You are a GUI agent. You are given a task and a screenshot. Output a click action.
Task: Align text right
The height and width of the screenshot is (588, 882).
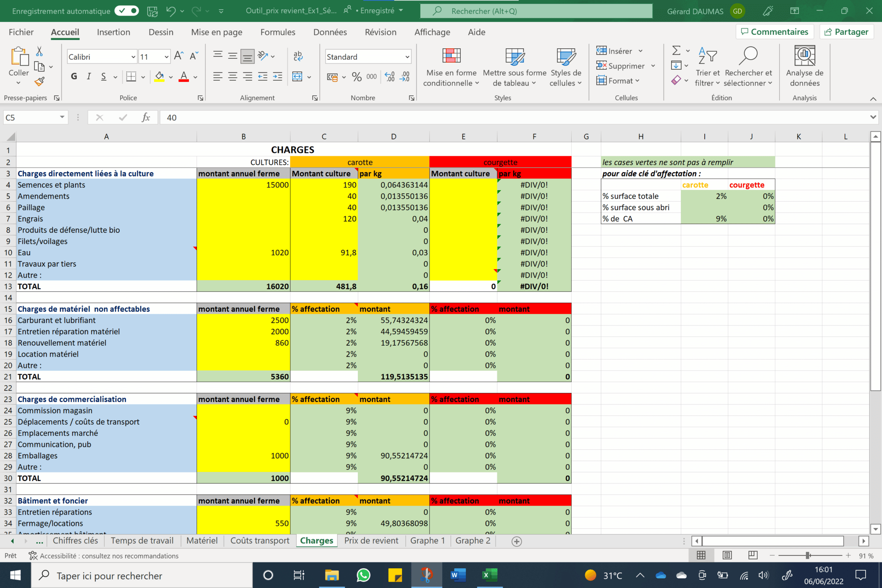click(x=247, y=76)
